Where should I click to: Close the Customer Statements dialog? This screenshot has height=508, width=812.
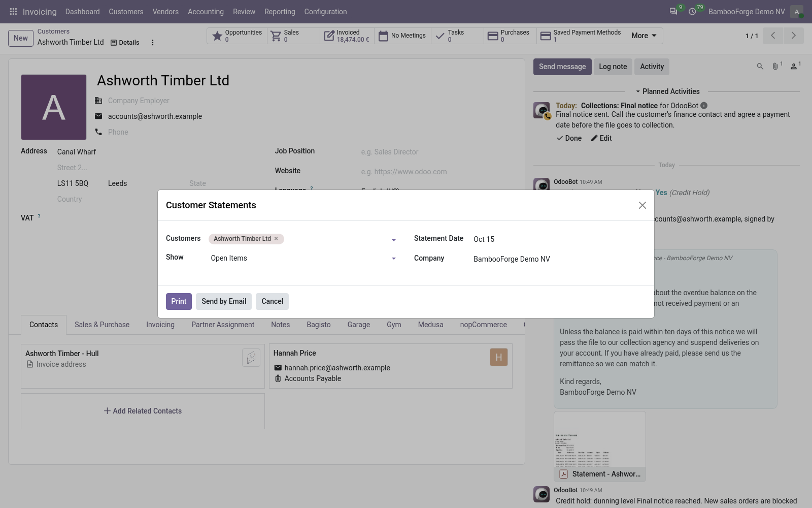tap(642, 205)
